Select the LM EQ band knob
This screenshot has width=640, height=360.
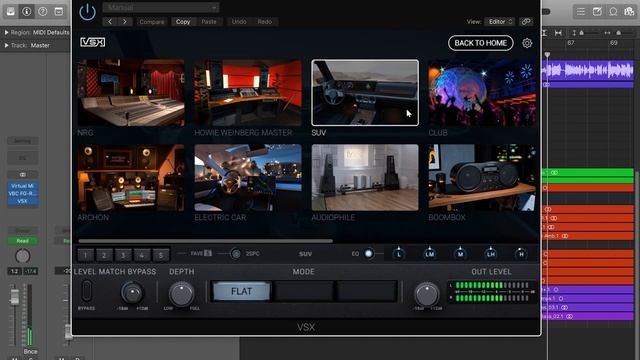click(x=429, y=253)
